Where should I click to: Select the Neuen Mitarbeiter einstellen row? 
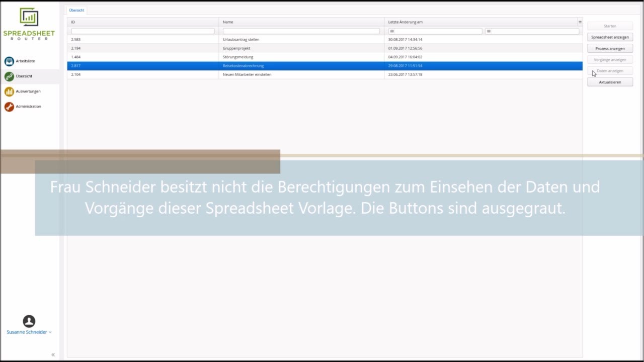coord(325,74)
